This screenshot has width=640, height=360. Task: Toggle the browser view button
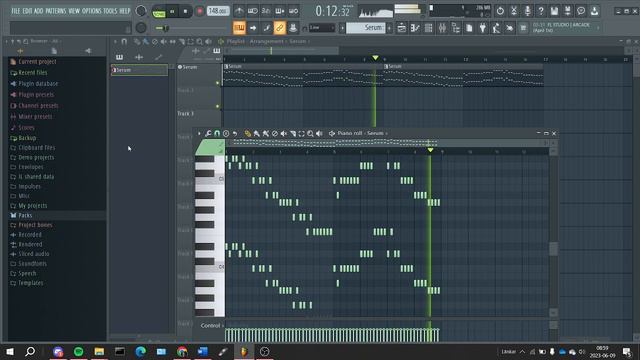[456, 28]
